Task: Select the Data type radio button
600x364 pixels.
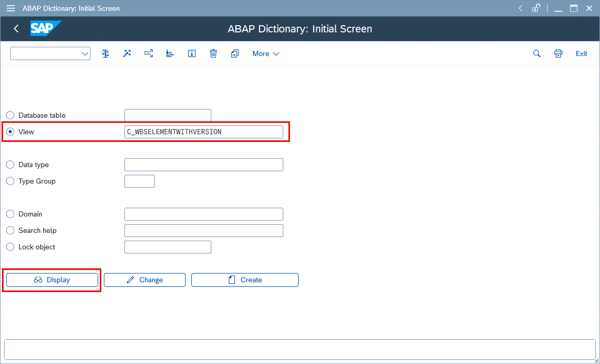Action: tap(10, 165)
